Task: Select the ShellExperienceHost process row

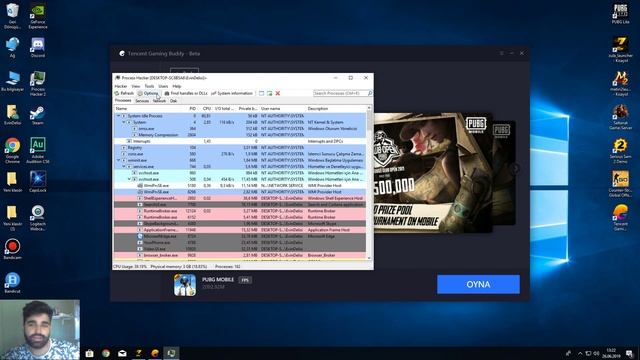Action: click(x=240, y=198)
